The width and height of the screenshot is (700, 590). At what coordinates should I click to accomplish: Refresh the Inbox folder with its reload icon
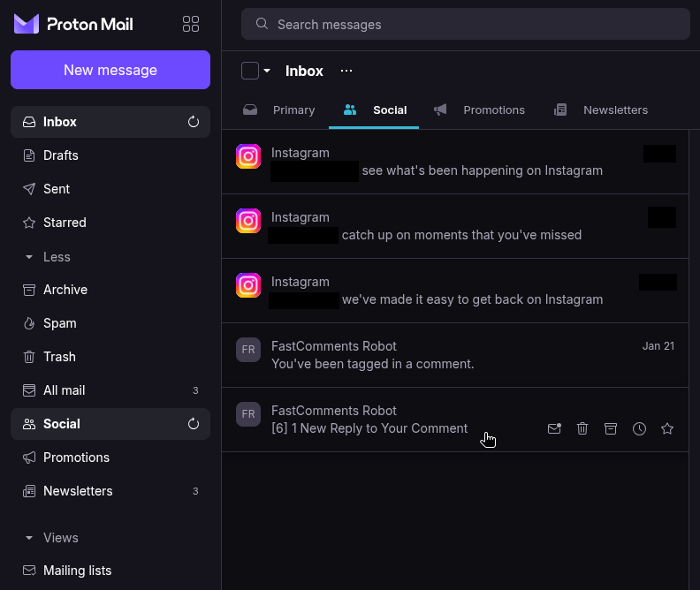[194, 122]
